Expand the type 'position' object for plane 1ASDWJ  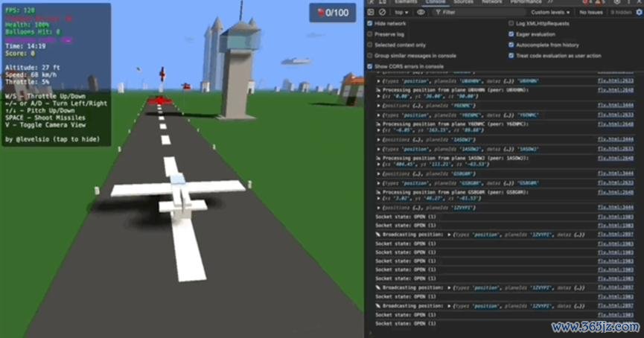click(379, 149)
